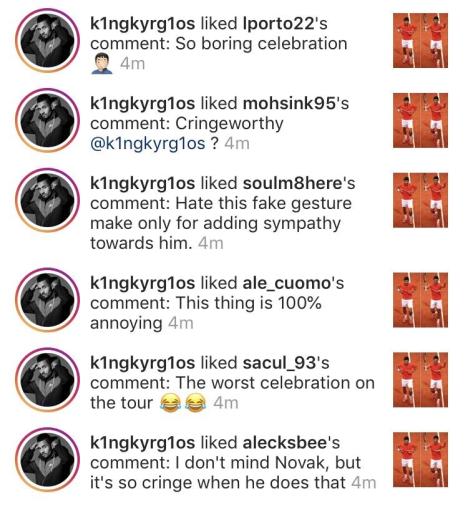
Task: Open post thumbnail next to lporto22 comment
Action: [420, 40]
